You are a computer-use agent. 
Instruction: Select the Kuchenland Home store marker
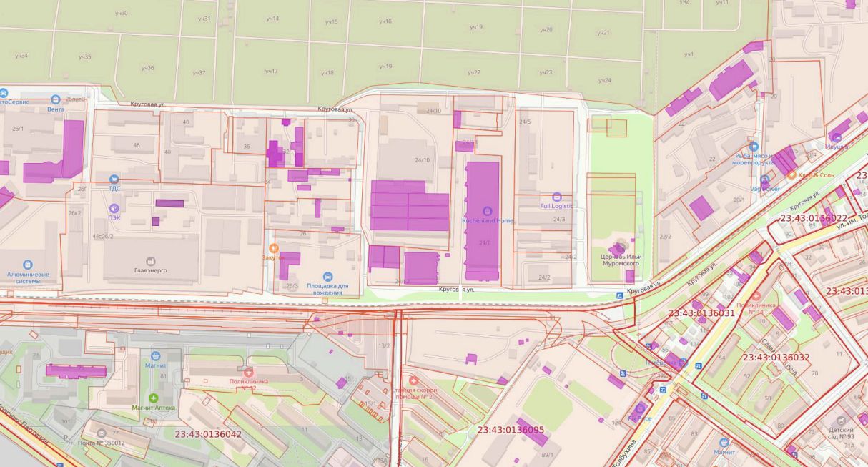coord(487,211)
